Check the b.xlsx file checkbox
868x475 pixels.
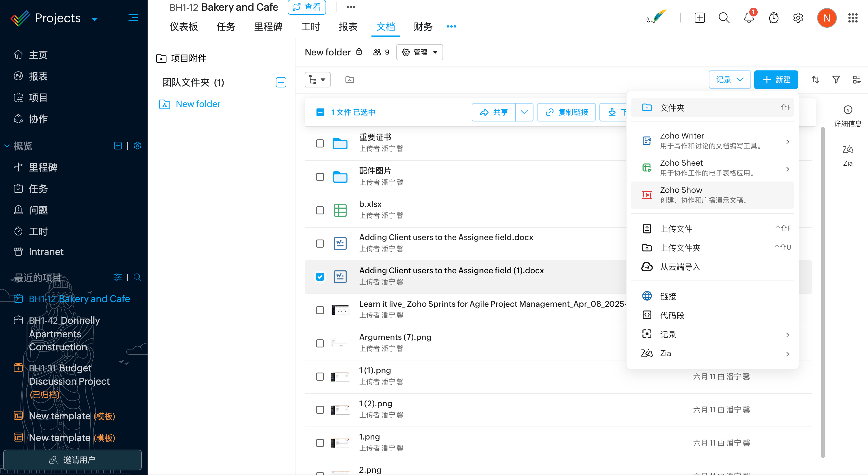pyautogui.click(x=320, y=210)
